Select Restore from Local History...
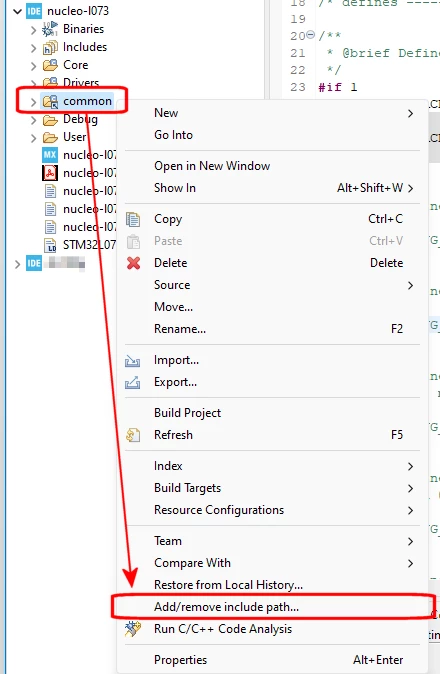 tap(272, 585)
